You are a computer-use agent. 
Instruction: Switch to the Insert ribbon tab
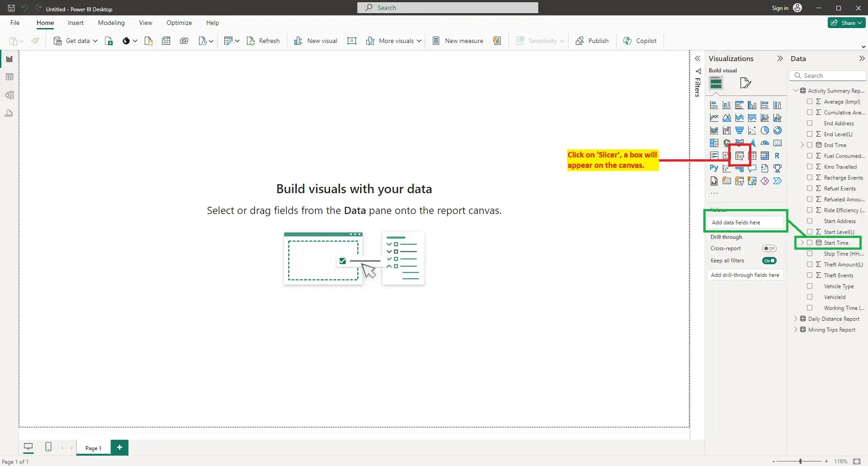76,23
